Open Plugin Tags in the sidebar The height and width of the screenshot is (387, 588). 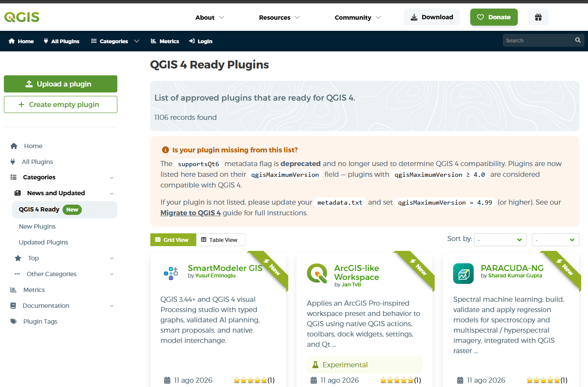[40, 322]
